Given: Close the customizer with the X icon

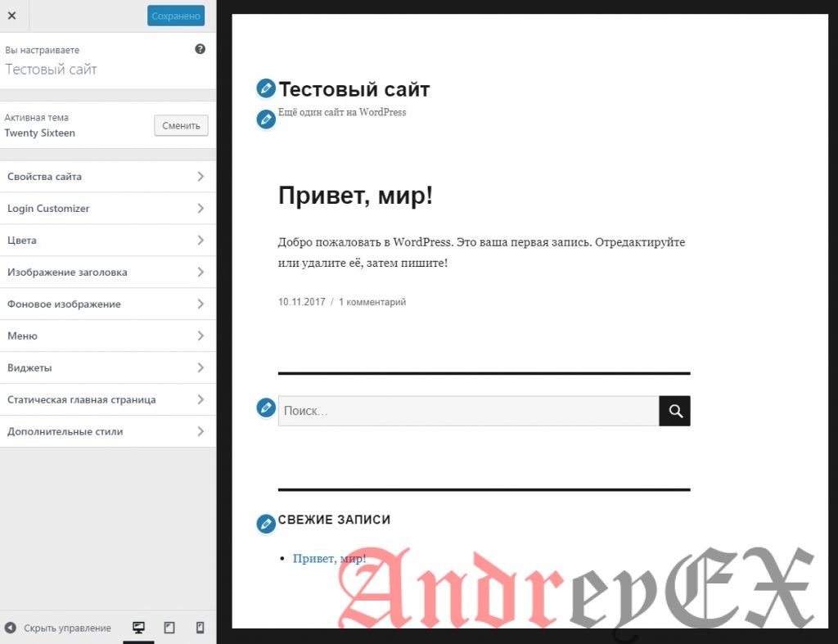Looking at the screenshot, I should coord(12,15).
